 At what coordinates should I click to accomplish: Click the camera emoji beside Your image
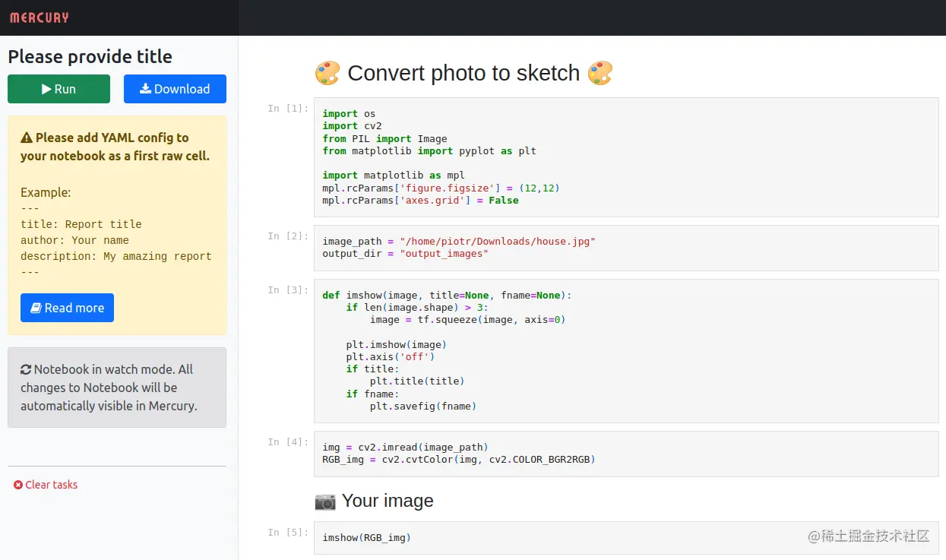(325, 501)
